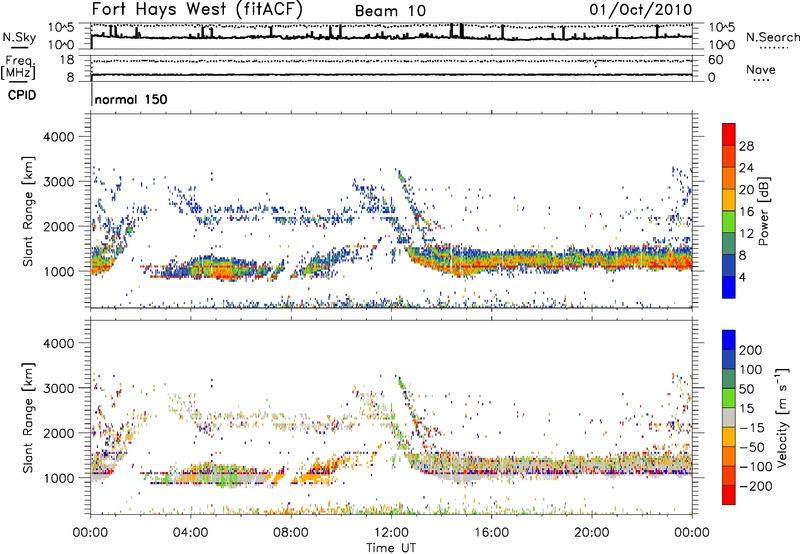This screenshot has width=800, height=554.
Task: Click the '20:00' time axis tick label
Action: click(x=592, y=533)
